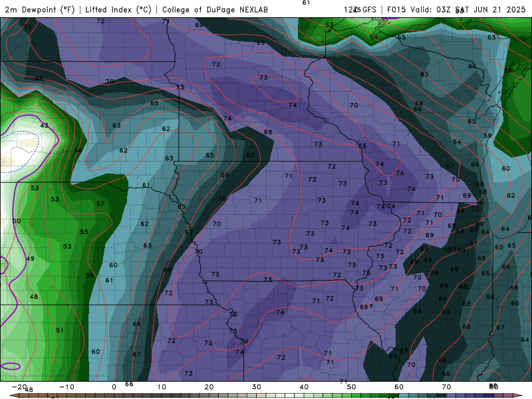The height and width of the screenshot is (399, 532).
Task: Click the "College of DuPage NEXLAB" text
Action: tap(215, 9)
